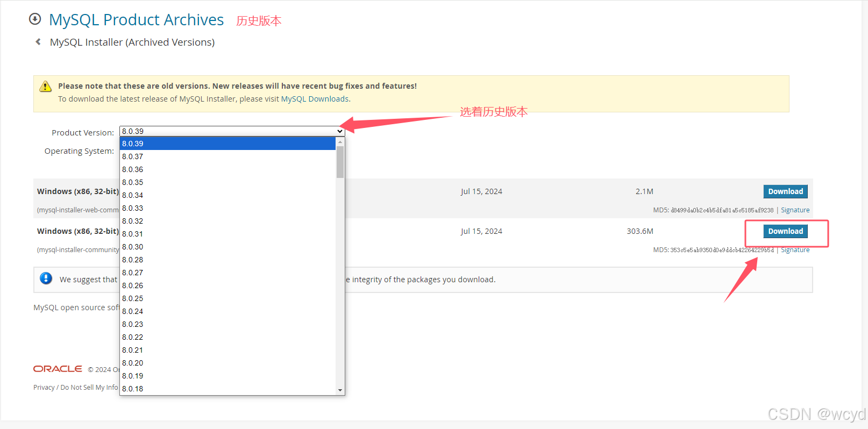Image resolution: width=868 pixels, height=429 pixels.
Task: Select the highlighted 8.0.39 option
Action: pyautogui.click(x=133, y=144)
